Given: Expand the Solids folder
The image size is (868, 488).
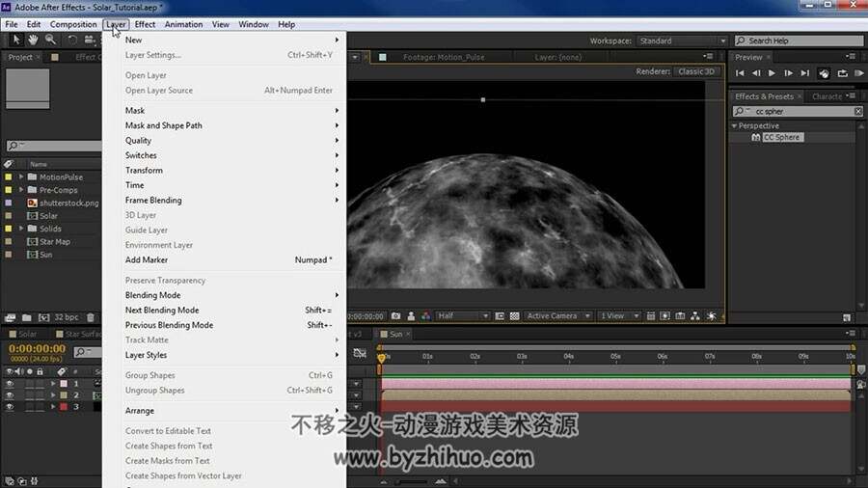Looking at the screenshot, I should (x=21, y=229).
